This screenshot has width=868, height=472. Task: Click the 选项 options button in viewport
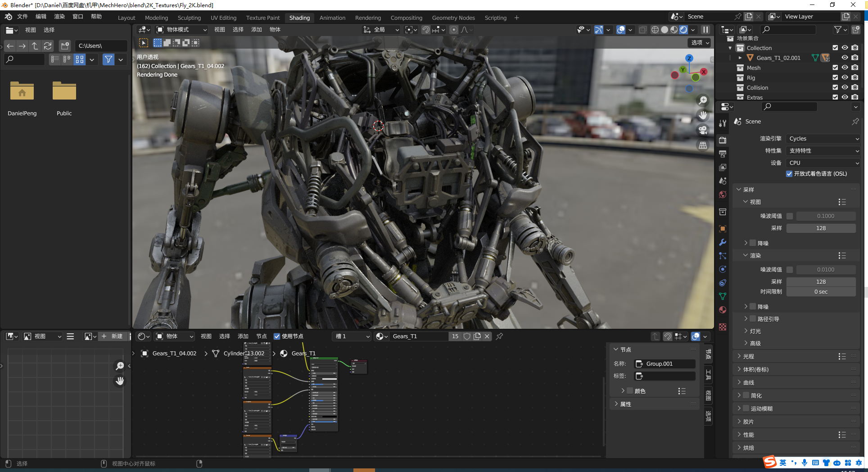(x=700, y=42)
